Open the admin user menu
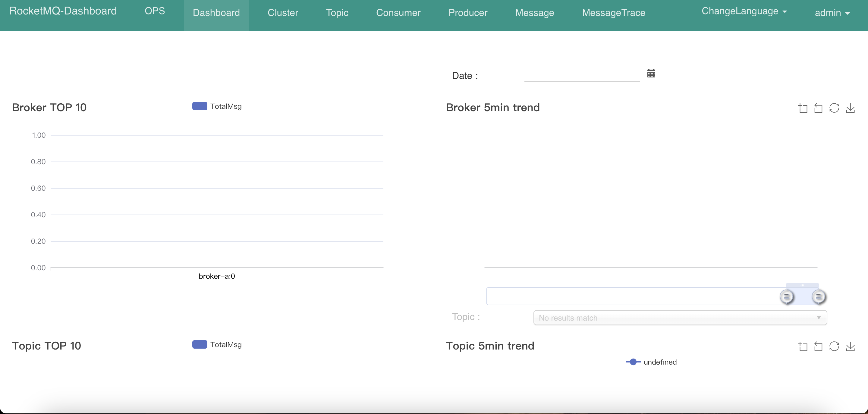 [832, 13]
